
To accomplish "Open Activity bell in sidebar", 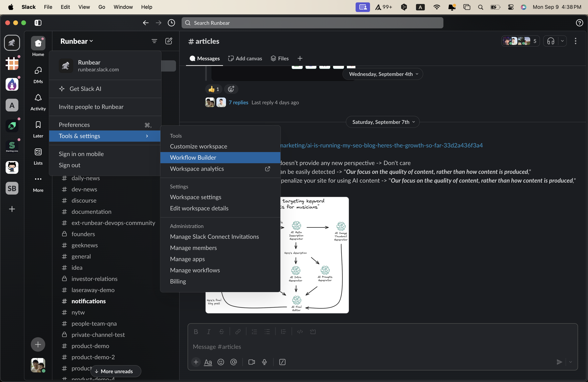I will coord(38,102).
